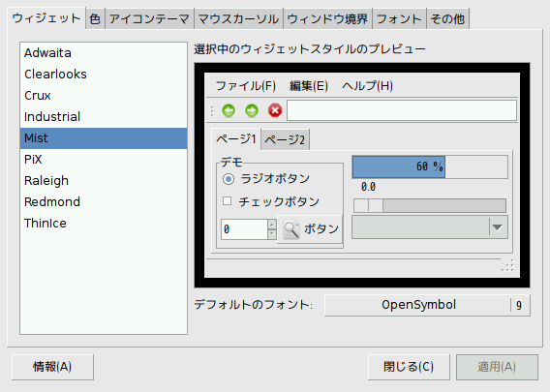Viewport: 550px width, 392px height.
Task: Click the 情報(A) button
Action: (x=52, y=367)
